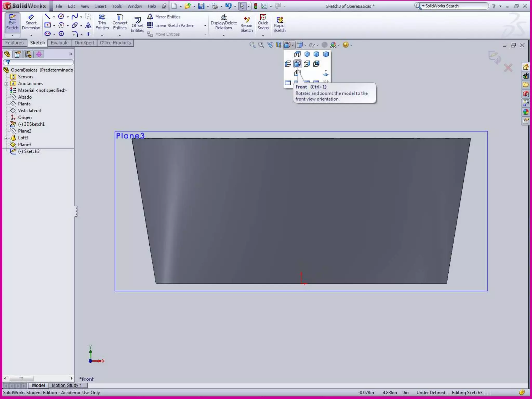Choose Mirror Entities tool
Image resolution: width=532 pixels, height=399 pixels.
(x=164, y=17)
